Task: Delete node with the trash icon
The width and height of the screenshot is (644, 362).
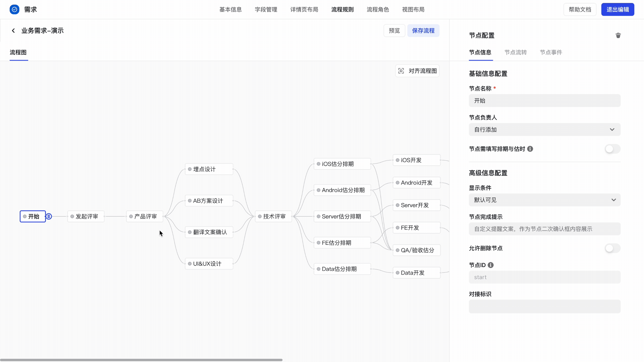Action: pos(618,35)
